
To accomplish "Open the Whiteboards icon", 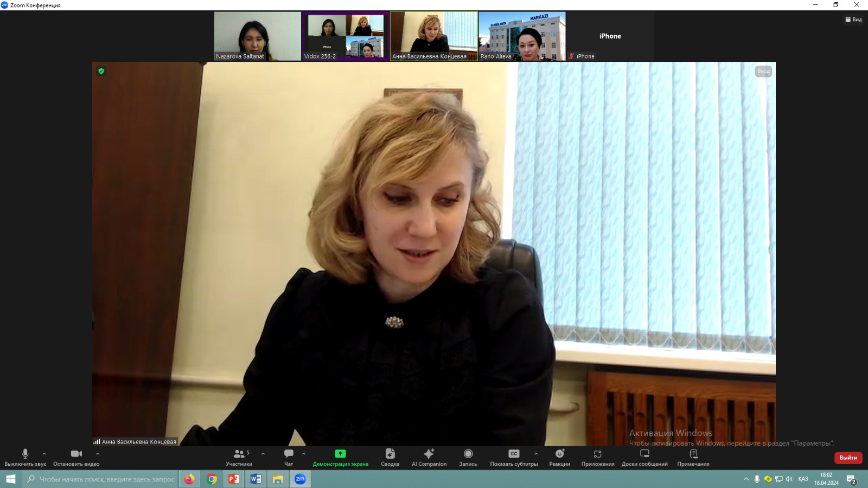I will point(644,454).
